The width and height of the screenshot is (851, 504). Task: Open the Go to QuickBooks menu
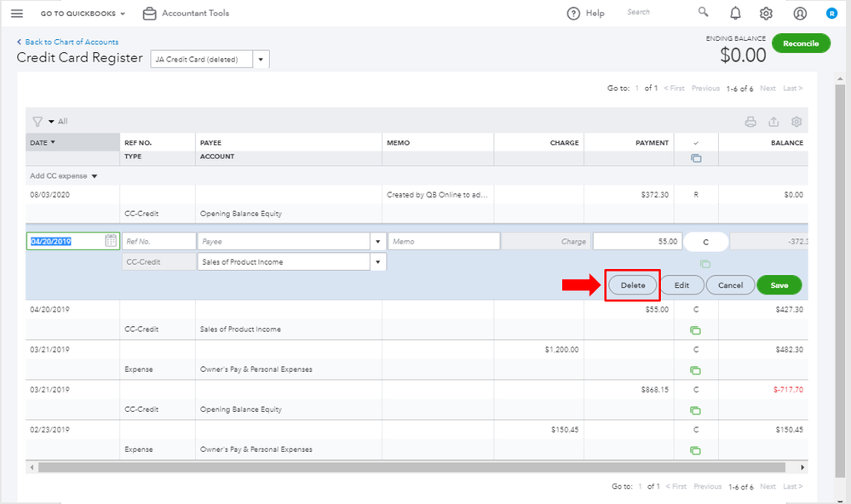(83, 14)
